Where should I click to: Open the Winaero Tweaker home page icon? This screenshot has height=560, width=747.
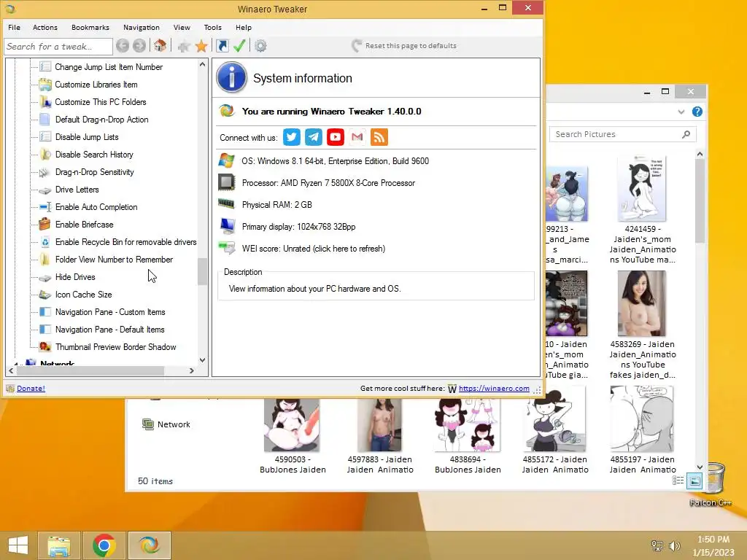coord(160,46)
